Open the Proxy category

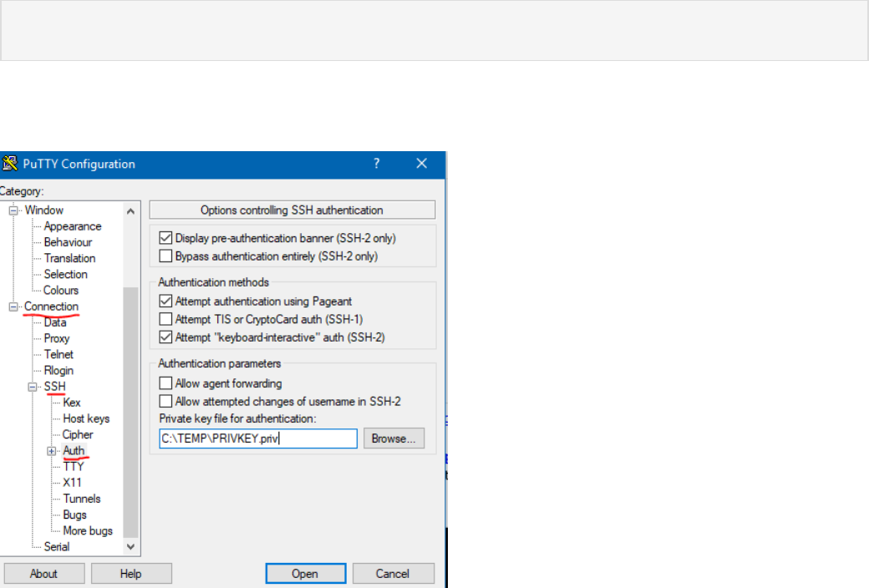[57, 338]
